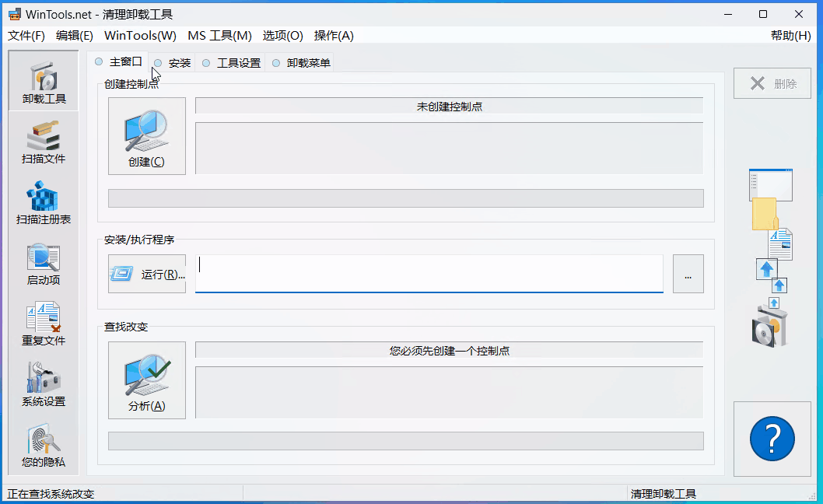The width and height of the screenshot is (823, 504).
Task: Click status bar text 清理卸载工具
Action: 664,494
